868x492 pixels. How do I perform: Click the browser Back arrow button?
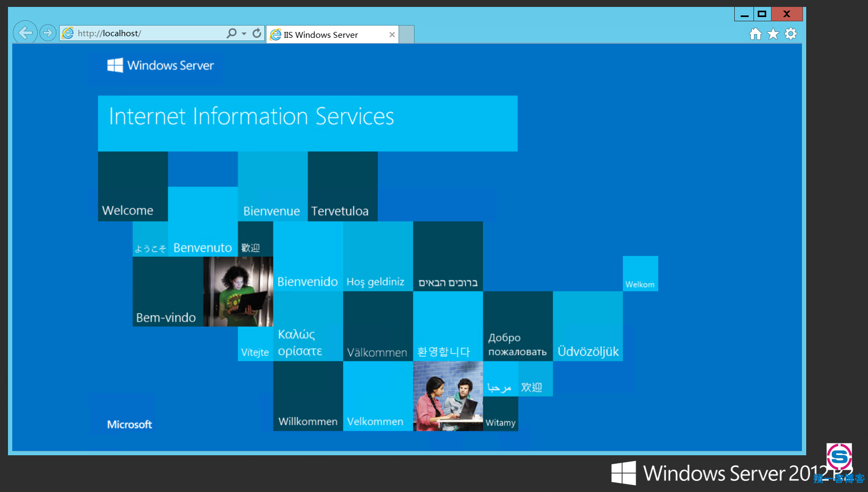click(x=25, y=33)
